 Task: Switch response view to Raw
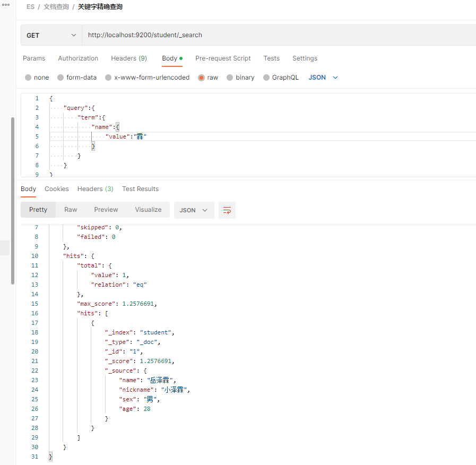tap(71, 210)
